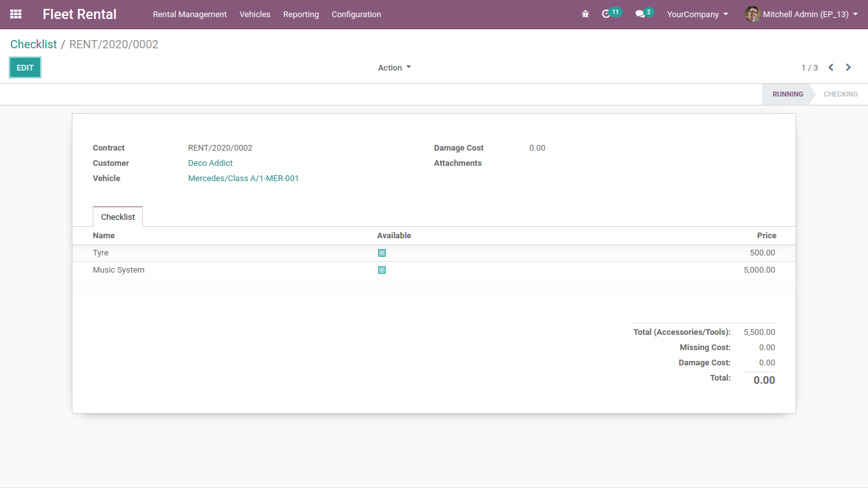Open the Deco Addict customer link
This screenshot has width=868, height=488.
210,163
